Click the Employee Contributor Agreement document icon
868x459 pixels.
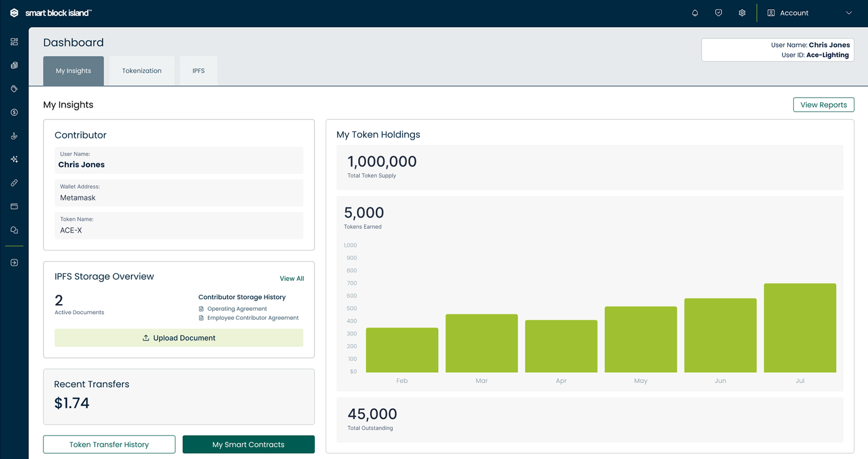coord(201,318)
